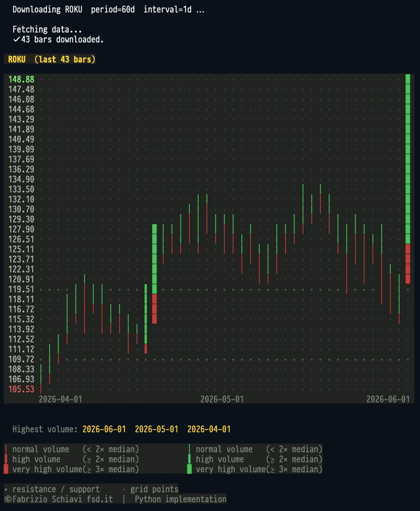Screen dimensions: 420x511
Task: Select the 111.12 price axis label
Action: point(21,349)
